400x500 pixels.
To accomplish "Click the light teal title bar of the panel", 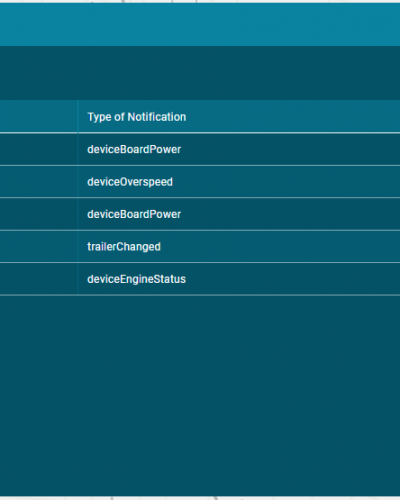I will 200,25.
